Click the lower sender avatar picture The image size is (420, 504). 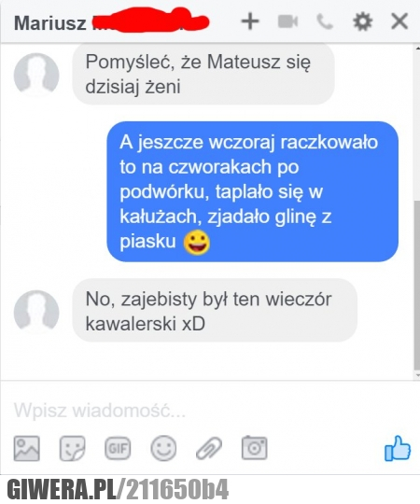pos(36,313)
